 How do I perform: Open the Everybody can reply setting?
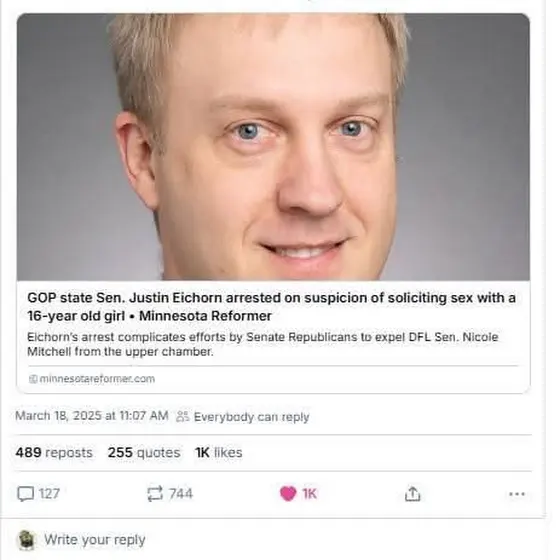click(x=251, y=417)
